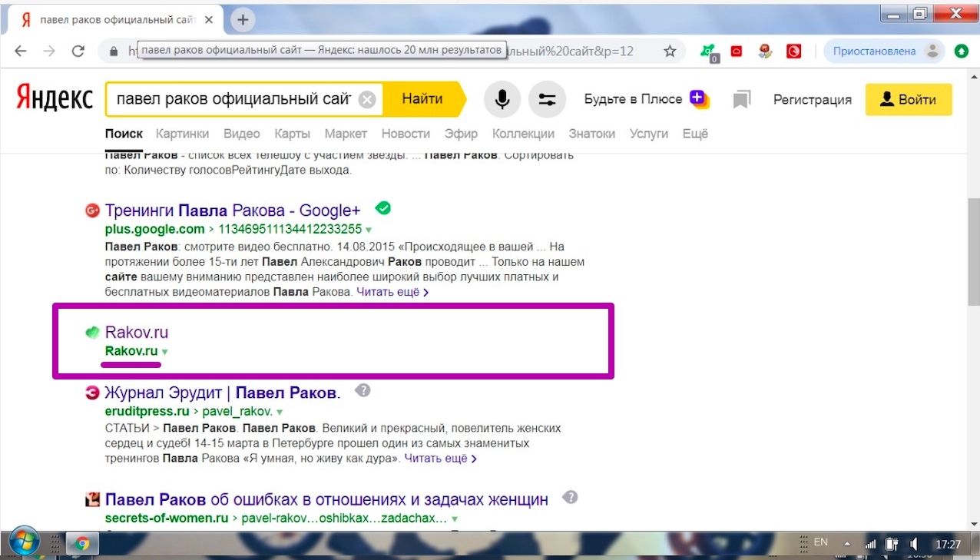The width and height of the screenshot is (980, 560).
Task: Switch to the Видео tab
Action: click(x=242, y=134)
